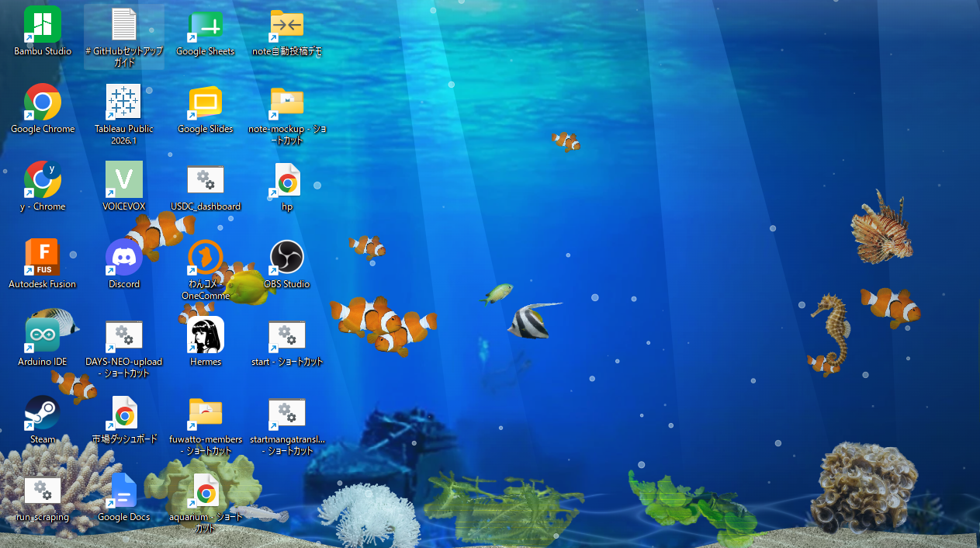The height and width of the screenshot is (548, 980).
Task: Click the note自動投稿デモ folder icon
Action: [x=287, y=25]
